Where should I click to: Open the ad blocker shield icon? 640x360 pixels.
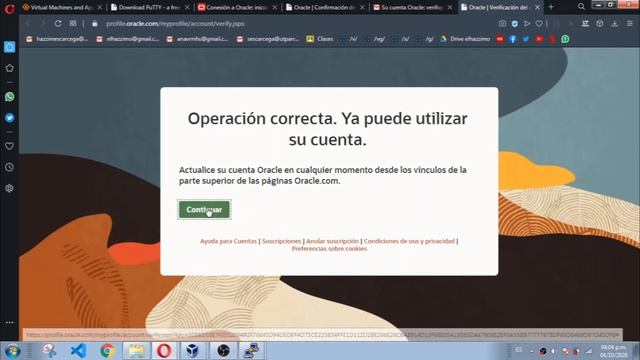point(515,24)
